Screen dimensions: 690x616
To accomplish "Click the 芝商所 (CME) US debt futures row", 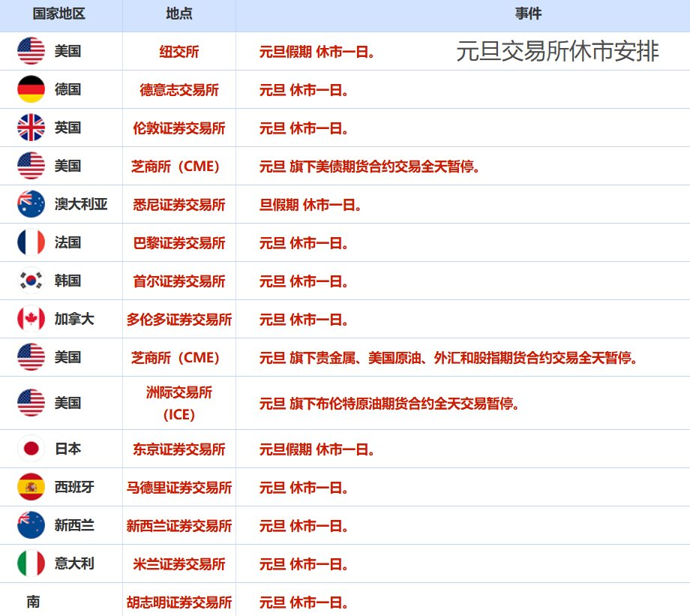I will (178, 166).
